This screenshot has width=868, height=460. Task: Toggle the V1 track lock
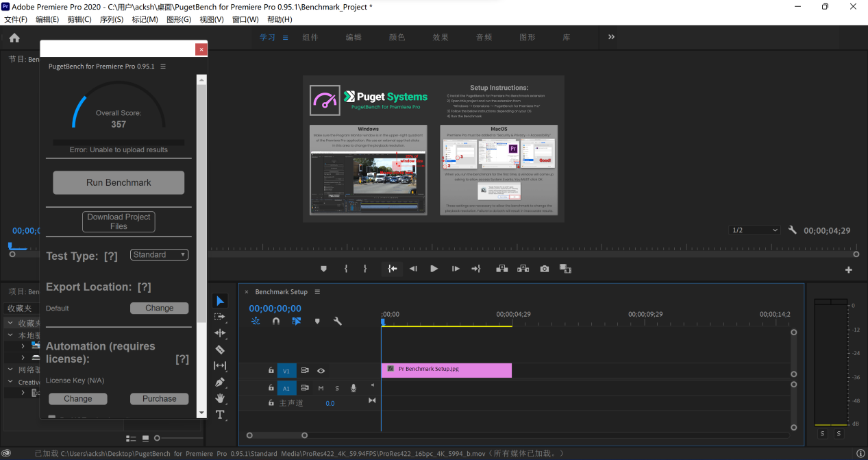point(271,371)
